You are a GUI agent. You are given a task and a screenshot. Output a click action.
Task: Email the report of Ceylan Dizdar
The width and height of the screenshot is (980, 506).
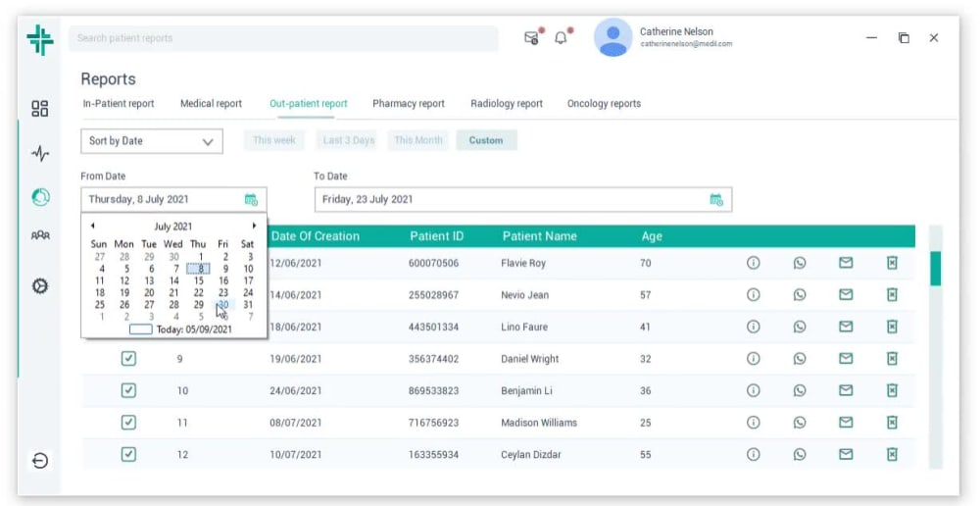(846, 454)
